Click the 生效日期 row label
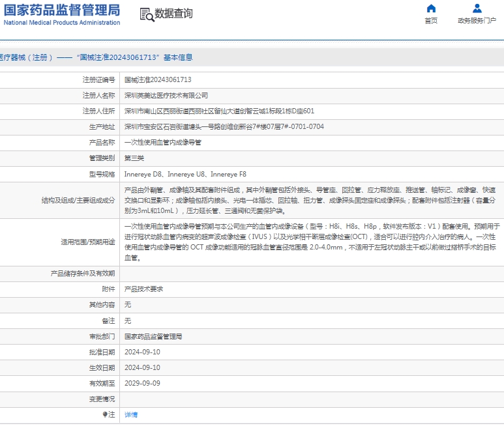Viewport: 504px width, 428px height. tap(102, 367)
